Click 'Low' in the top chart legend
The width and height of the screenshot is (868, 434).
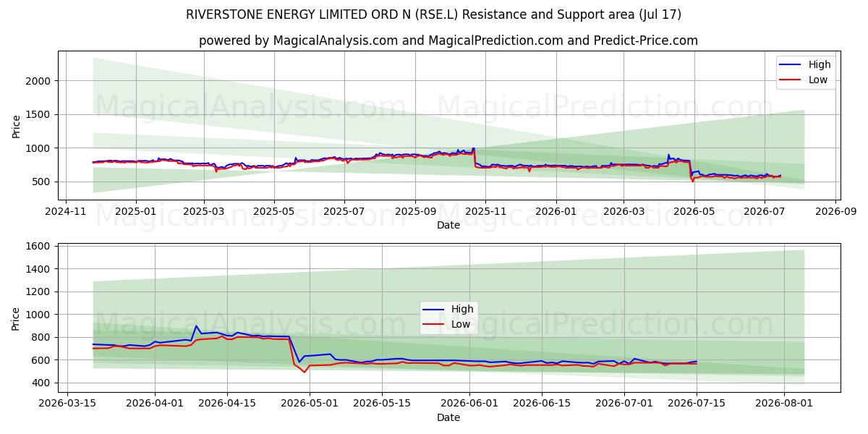point(818,80)
